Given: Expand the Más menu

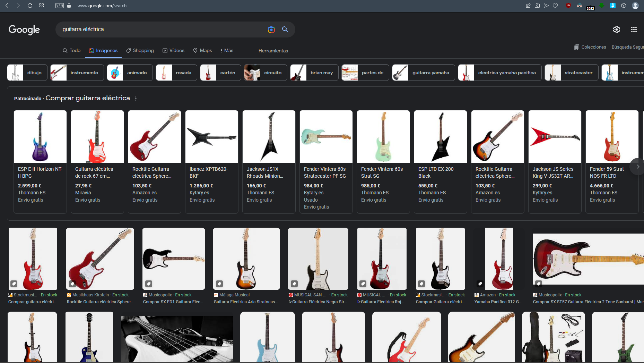Looking at the screenshot, I should pos(227,51).
